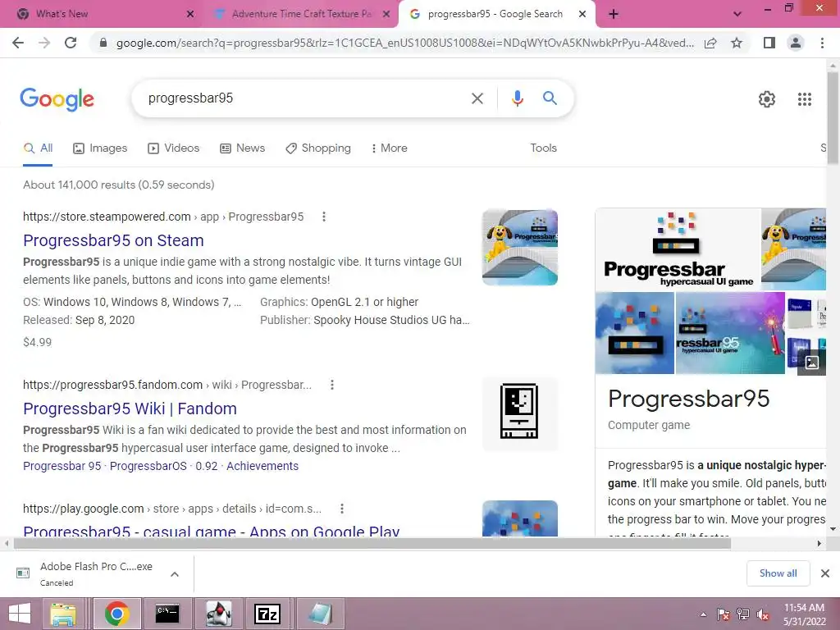The height and width of the screenshot is (630, 840).
Task: Bookmark this page with the star icon
Action: coord(737,43)
